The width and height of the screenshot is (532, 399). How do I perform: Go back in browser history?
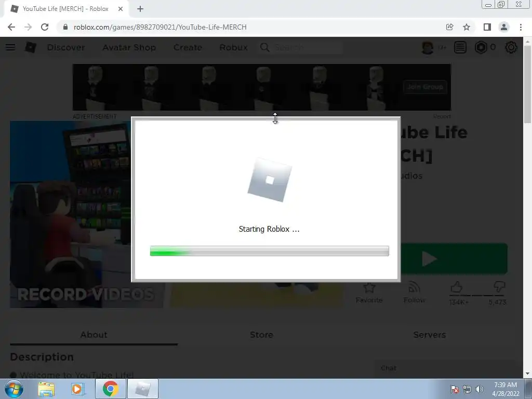pyautogui.click(x=11, y=27)
